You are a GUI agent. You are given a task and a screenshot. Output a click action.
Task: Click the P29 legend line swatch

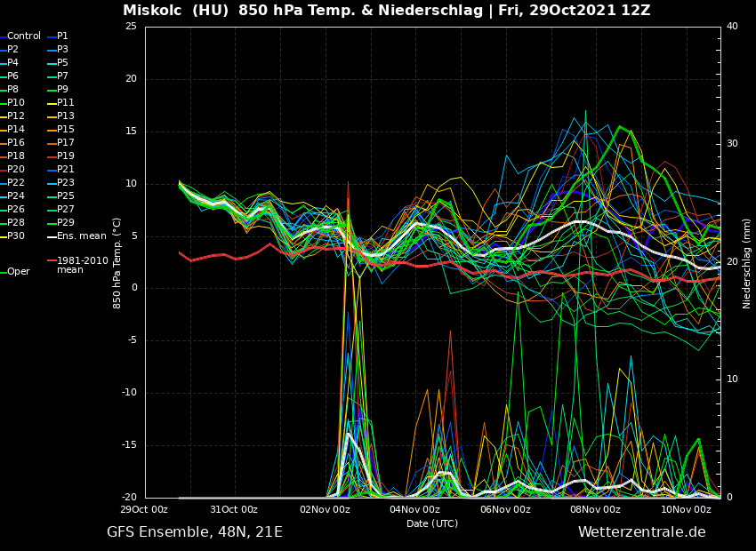(51, 223)
